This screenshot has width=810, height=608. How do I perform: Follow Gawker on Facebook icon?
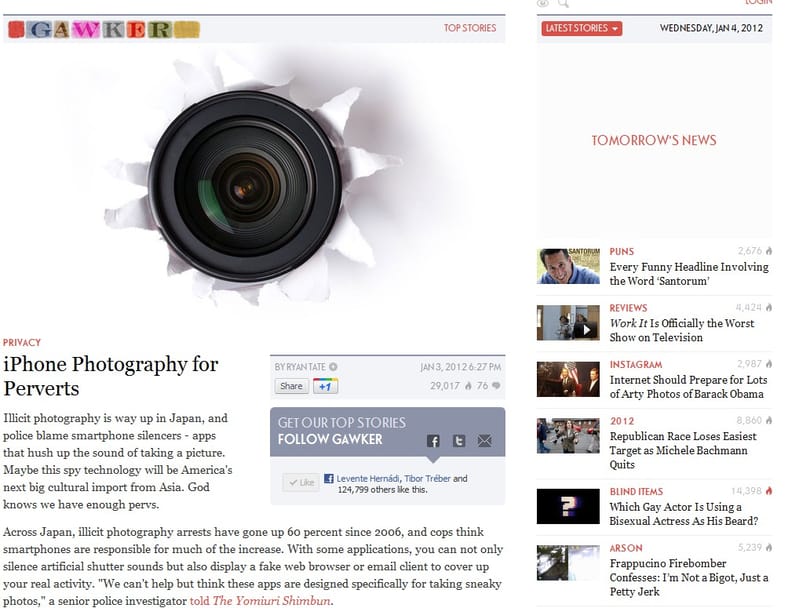click(433, 441)
